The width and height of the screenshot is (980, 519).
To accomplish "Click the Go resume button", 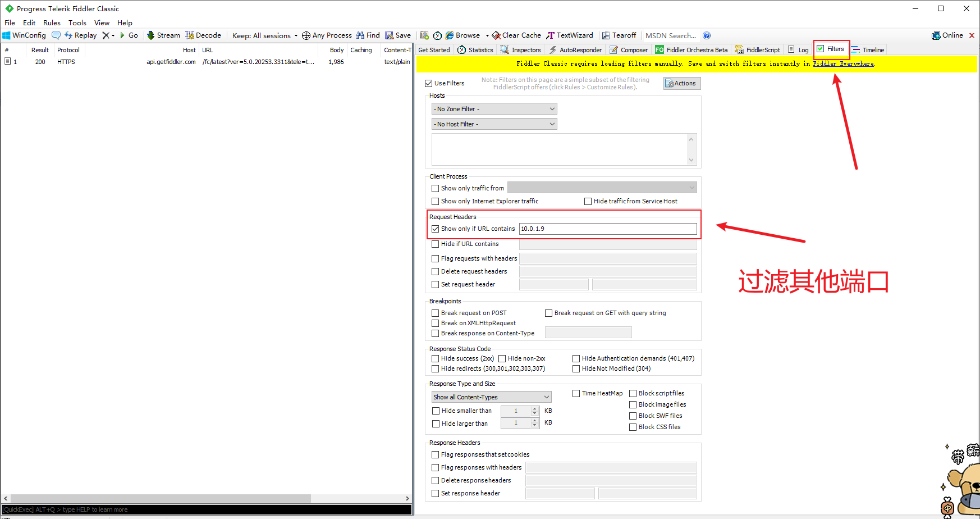I will [129, 35].
